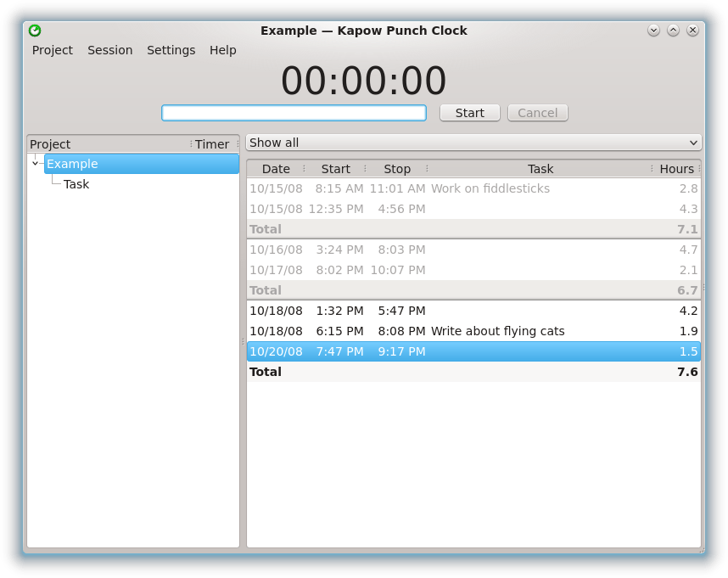This screenshot has height=578, width=728.
Task: Open the Settings menu
Action: click(x=171, y=50)
